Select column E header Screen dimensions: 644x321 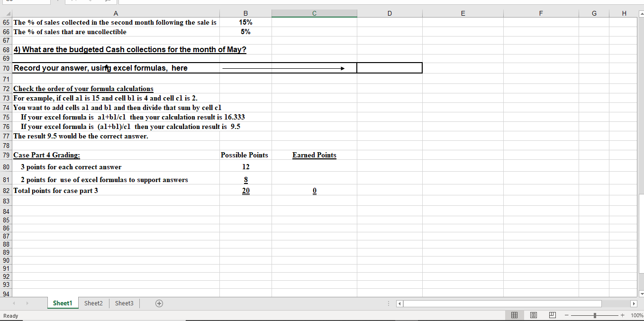tap(463, 13)
